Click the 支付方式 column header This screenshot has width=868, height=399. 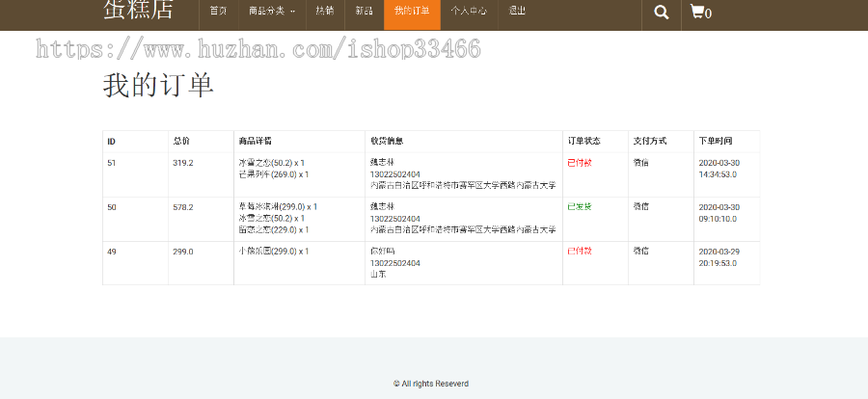[x=650, y=141]
